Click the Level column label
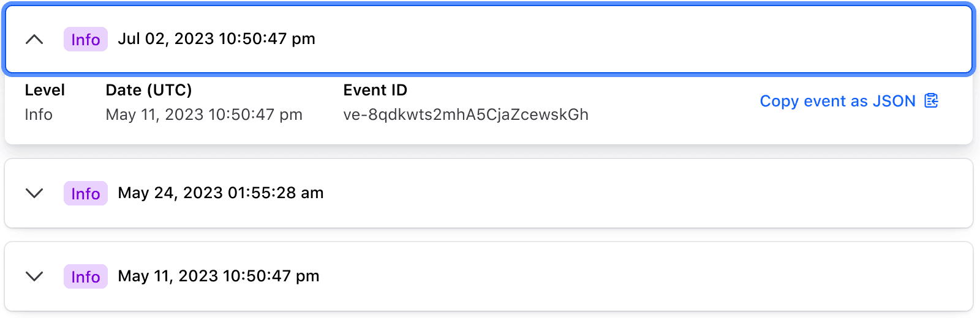The image size is (980, 318). pos(45,91)
